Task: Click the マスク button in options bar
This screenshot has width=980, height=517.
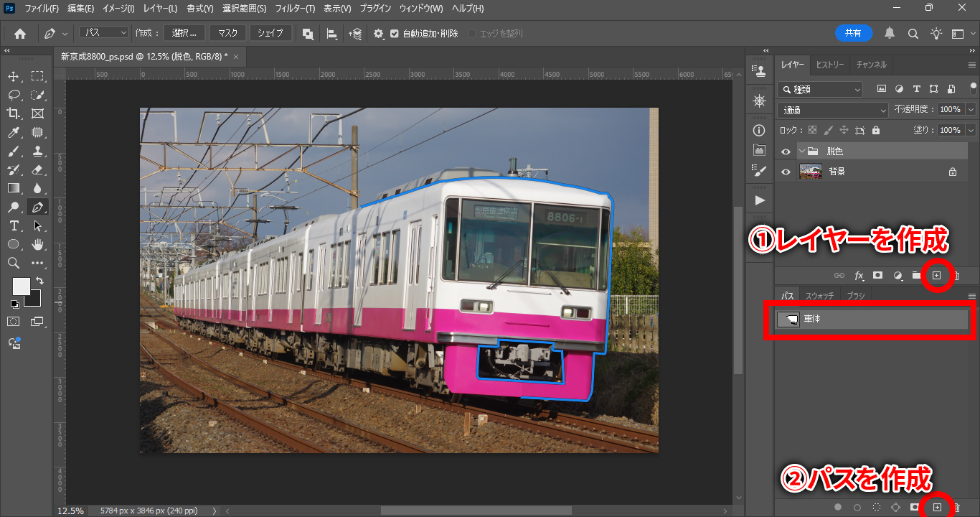Action: tap(227, 33)
